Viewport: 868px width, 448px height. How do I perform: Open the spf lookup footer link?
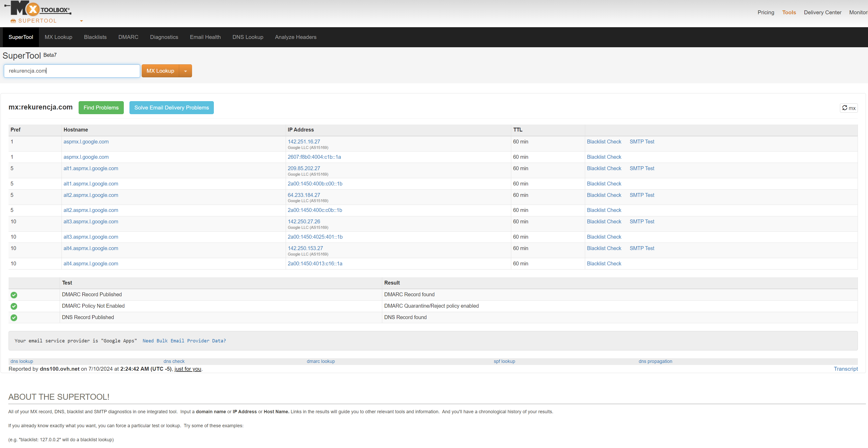pos(504,361)
